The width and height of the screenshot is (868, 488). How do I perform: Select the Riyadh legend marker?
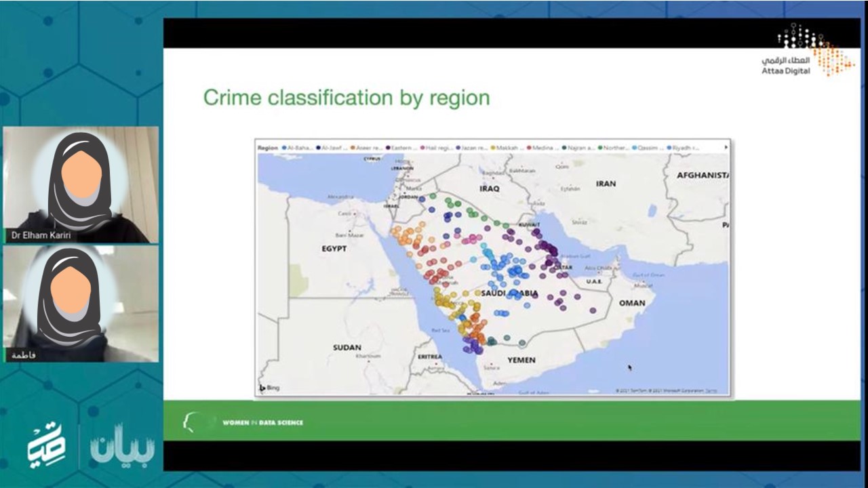669,147
